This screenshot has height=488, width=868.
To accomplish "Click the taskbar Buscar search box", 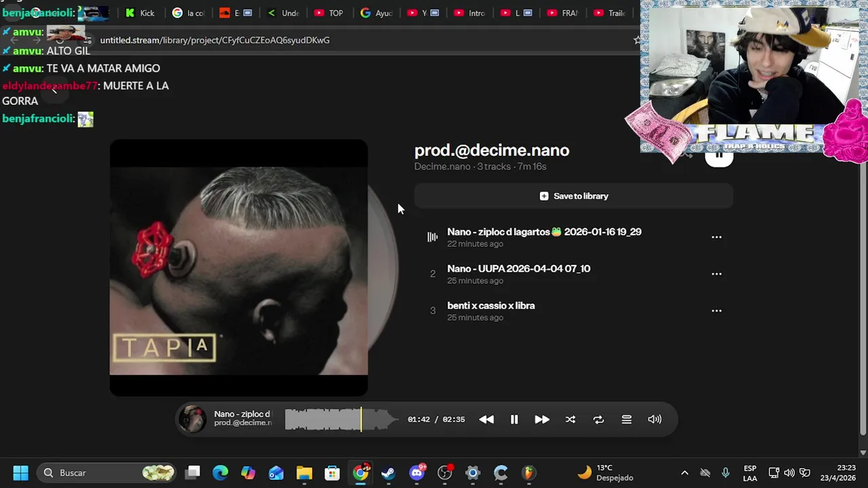I will tap(106, 472).
